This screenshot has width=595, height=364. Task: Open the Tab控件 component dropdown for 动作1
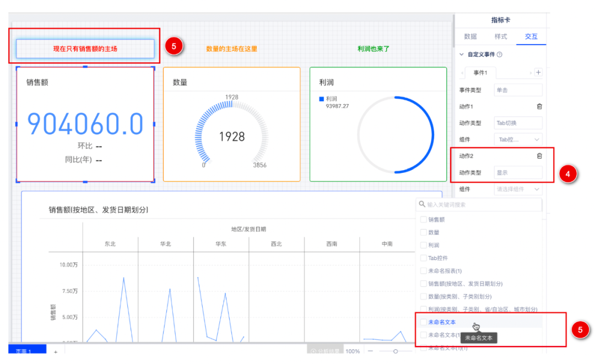point(517,139)
